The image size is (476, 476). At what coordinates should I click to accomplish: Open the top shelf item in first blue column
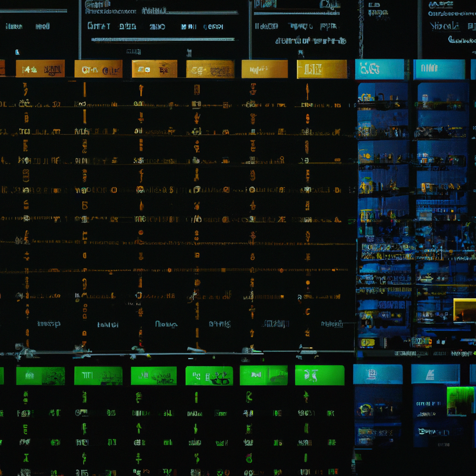(367, 97)
